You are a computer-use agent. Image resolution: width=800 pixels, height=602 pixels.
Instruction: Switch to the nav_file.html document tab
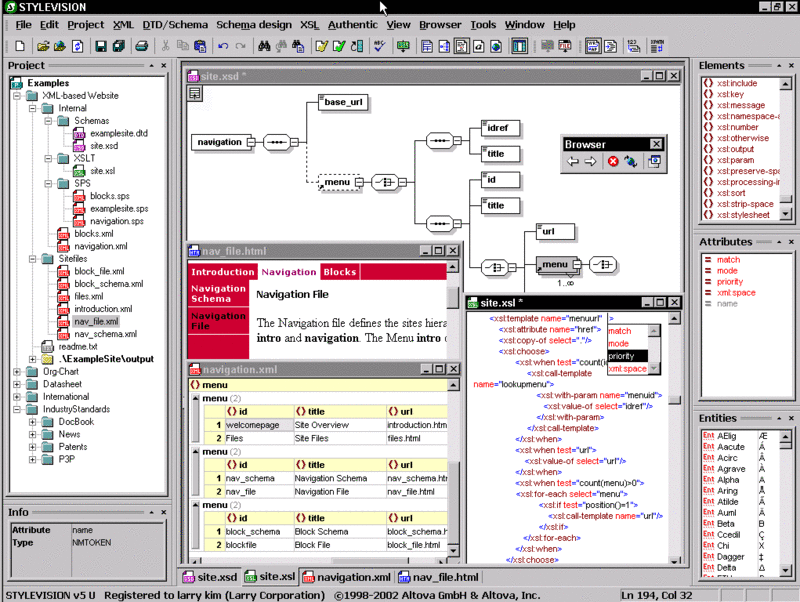click(439, 577)
